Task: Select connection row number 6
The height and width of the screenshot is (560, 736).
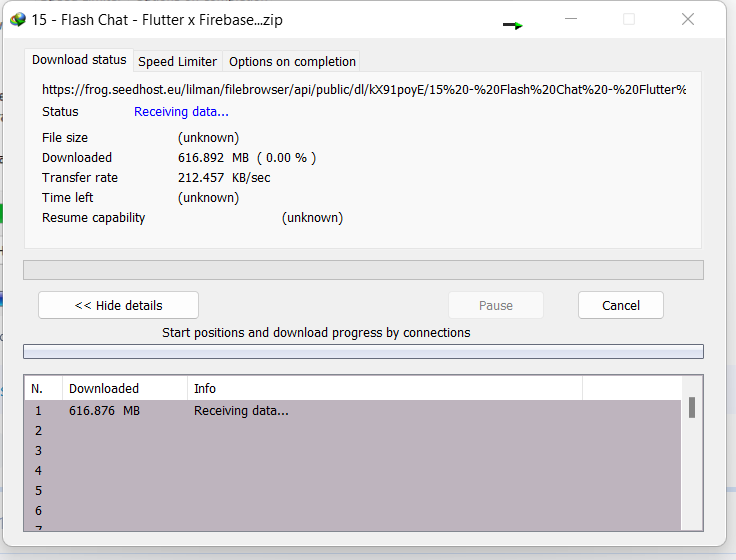Action: [x=353, y=510]
